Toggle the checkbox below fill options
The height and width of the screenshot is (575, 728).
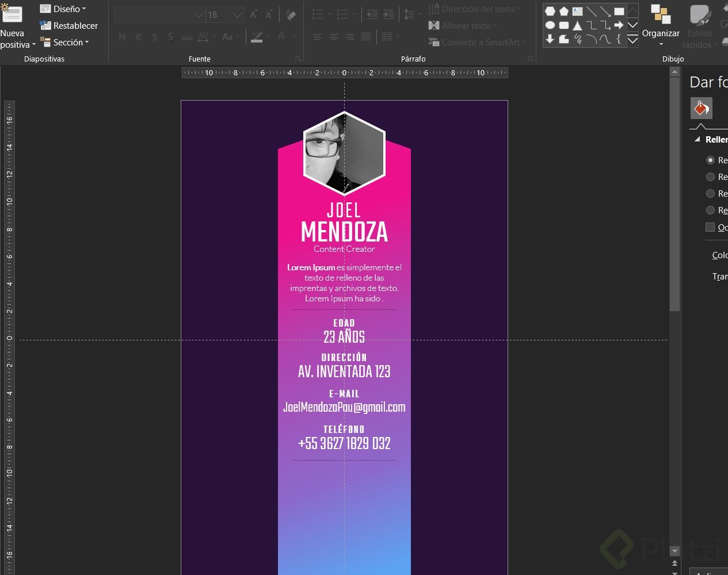coord(710,227)
